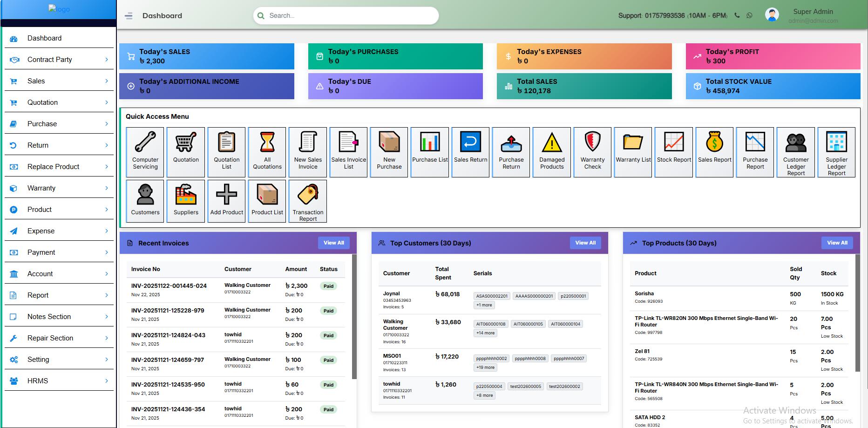Viewport: 868px width, 428px height.
Task: Open the Suppliers screen
Action: [185, 201]
